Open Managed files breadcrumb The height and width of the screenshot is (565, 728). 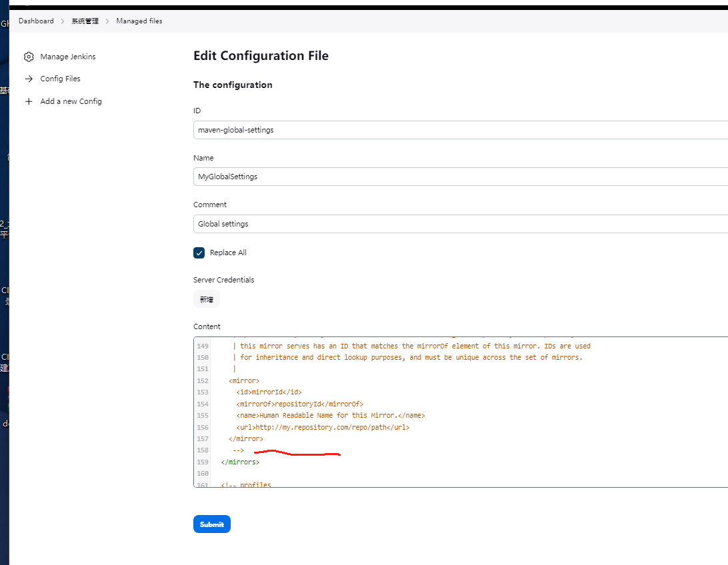click(139, 21)
